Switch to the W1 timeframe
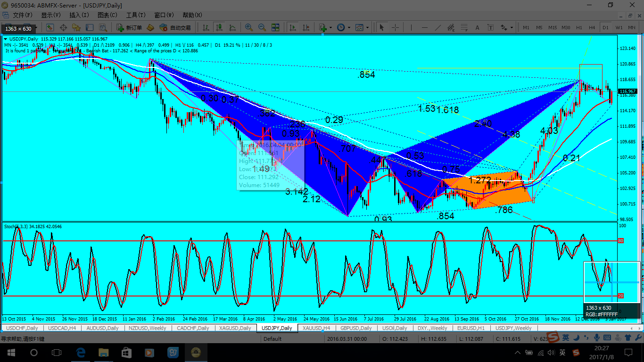Screen dimensions: 644x362 pos(619,27)
